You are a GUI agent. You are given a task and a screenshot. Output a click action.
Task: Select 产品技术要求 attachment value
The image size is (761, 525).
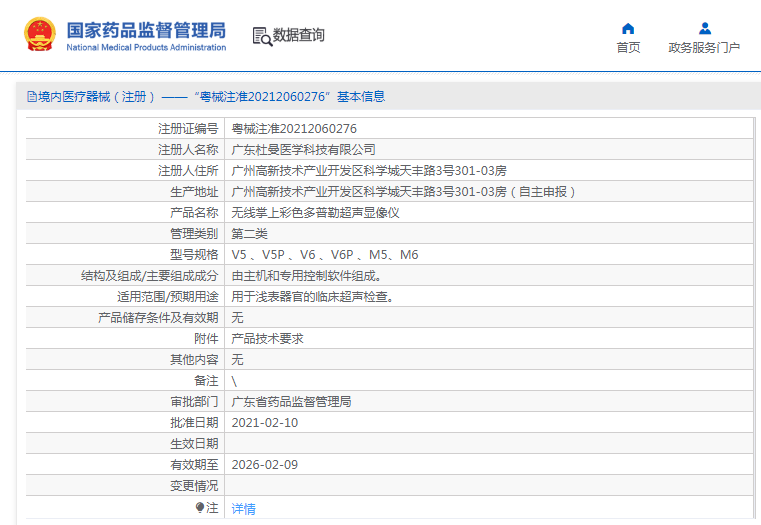[267, 339]
